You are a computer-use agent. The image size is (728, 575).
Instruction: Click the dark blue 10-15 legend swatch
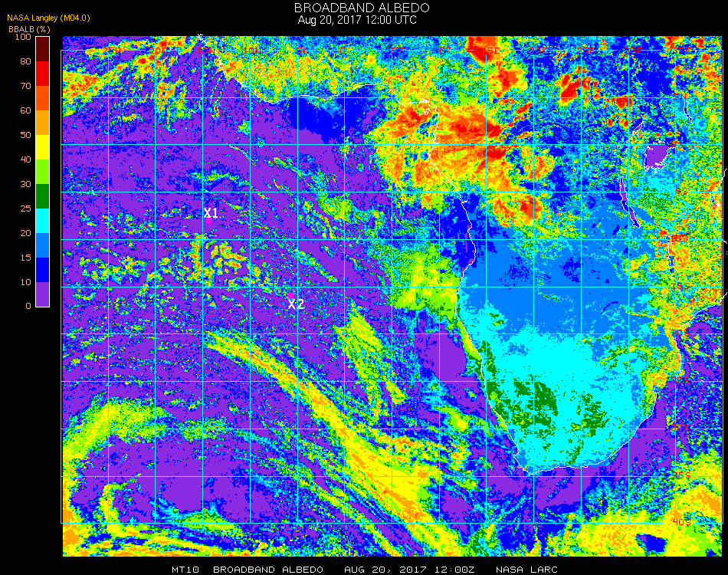point(42,270)
